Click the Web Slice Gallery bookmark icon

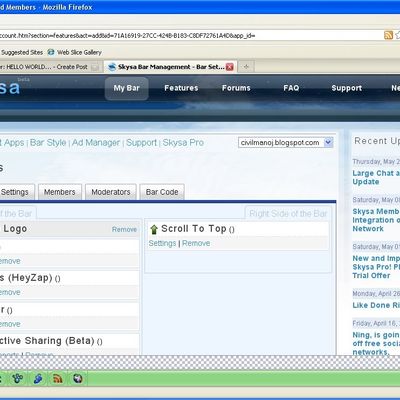click(51, 52)
